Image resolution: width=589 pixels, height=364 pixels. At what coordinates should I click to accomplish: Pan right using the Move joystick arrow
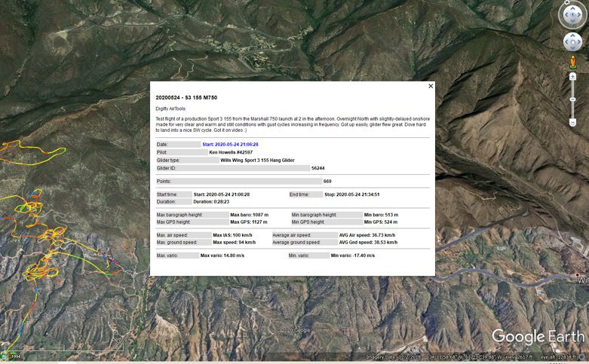tap(580, 42)
